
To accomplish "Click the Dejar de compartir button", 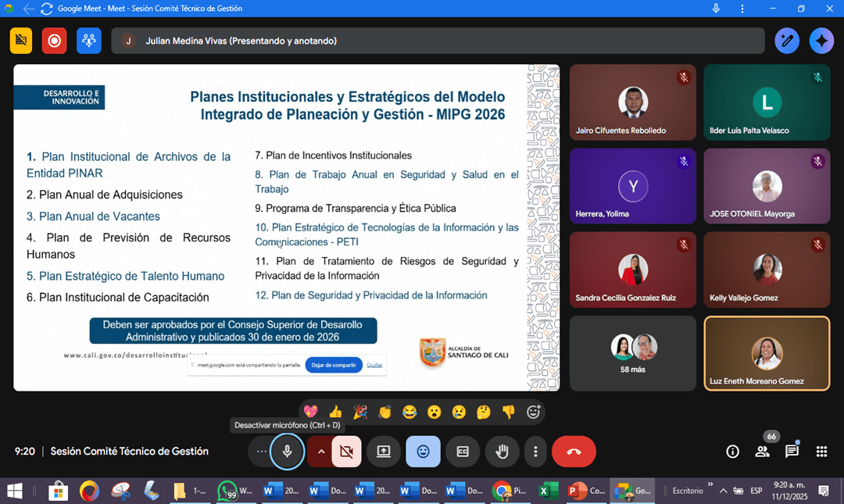I will click(x=334, y=365).
